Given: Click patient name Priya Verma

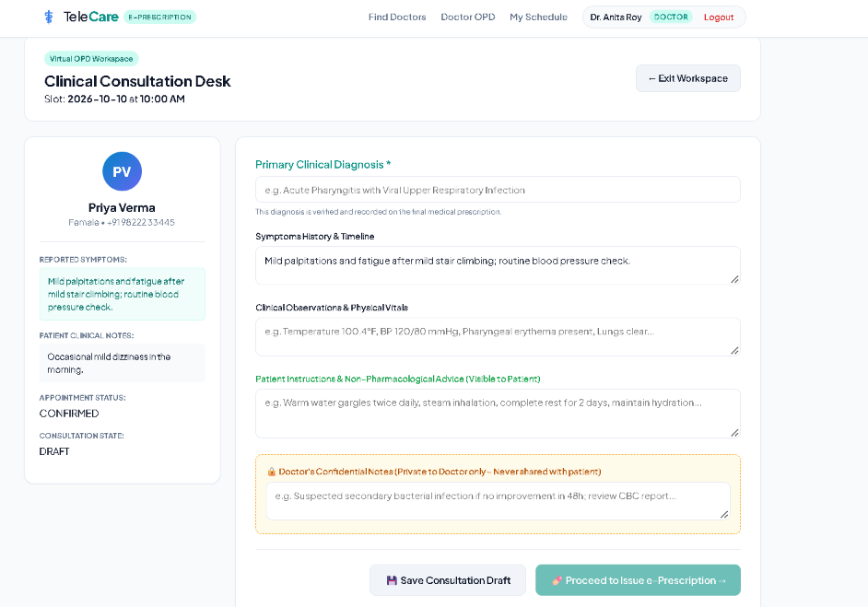Looking at the screenshot, I should pyautogui.click(x=122, y=208).
